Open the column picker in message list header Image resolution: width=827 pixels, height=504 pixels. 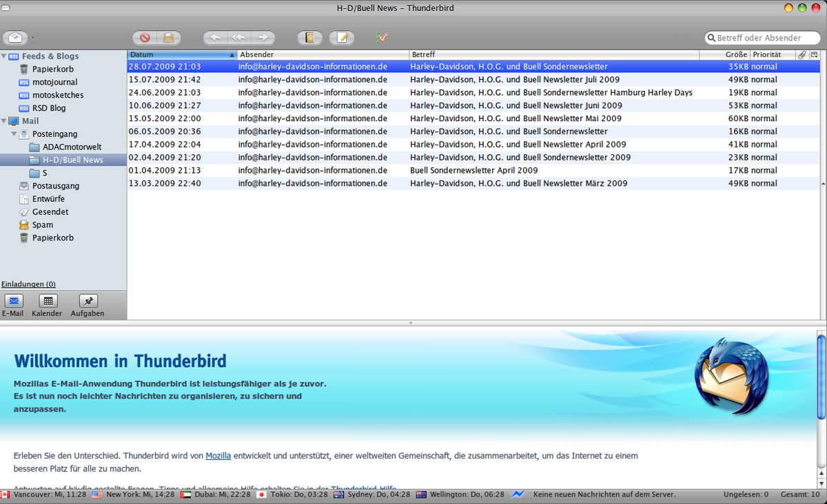(814, 54)
